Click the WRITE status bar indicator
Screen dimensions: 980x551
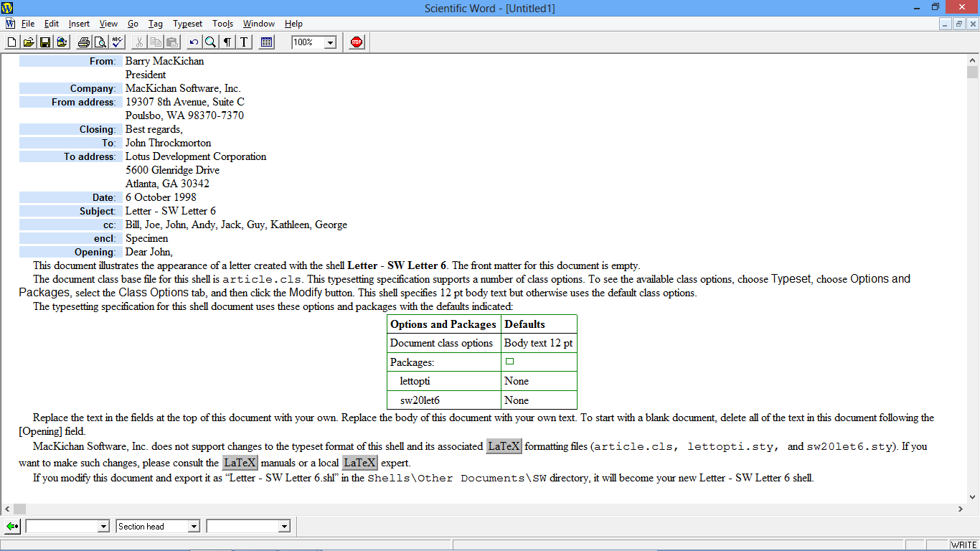click(x=963, y=545)
